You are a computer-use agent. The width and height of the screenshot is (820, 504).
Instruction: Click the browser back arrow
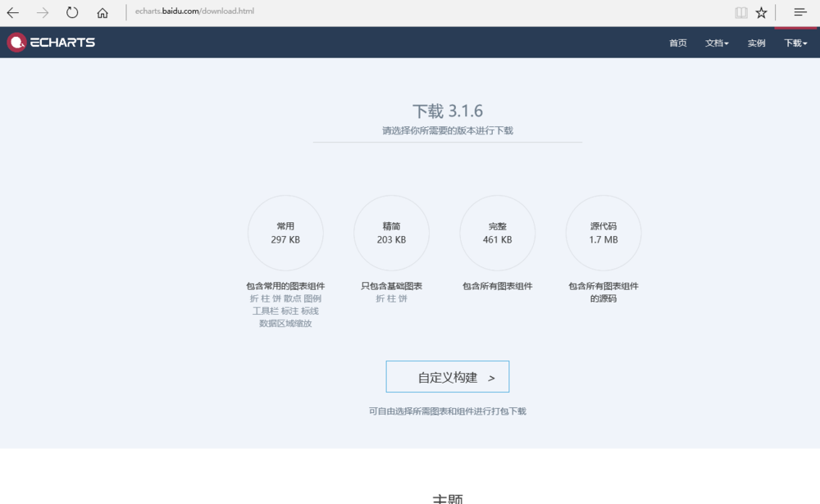[x=13, y=12]
